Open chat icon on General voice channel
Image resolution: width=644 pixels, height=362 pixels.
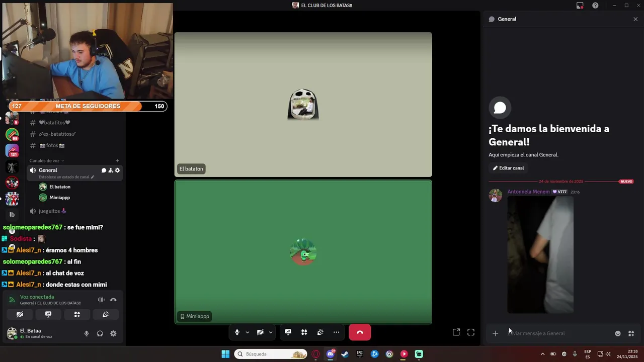[104, 170]
